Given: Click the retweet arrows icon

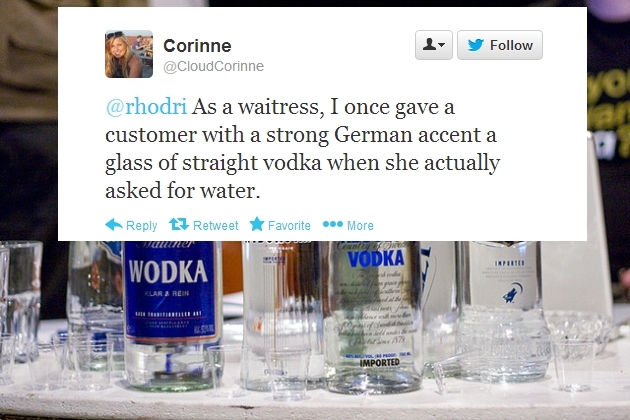Looking at the screenshot, I should click(x=179, y=224).
